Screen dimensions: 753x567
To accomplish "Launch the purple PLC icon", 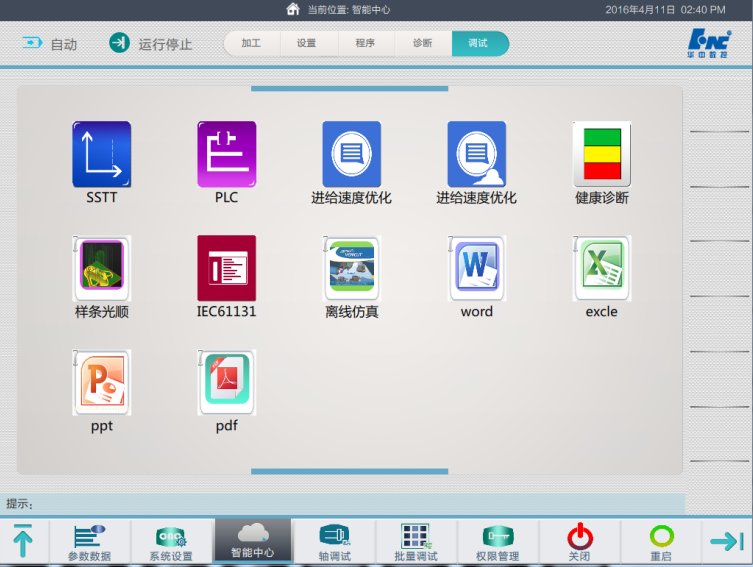I will coord(226,155).
